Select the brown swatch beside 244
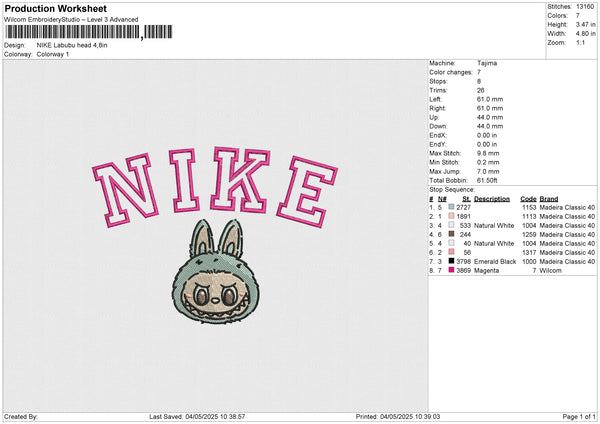Screen dimensions: 600x424 point(451,234)
